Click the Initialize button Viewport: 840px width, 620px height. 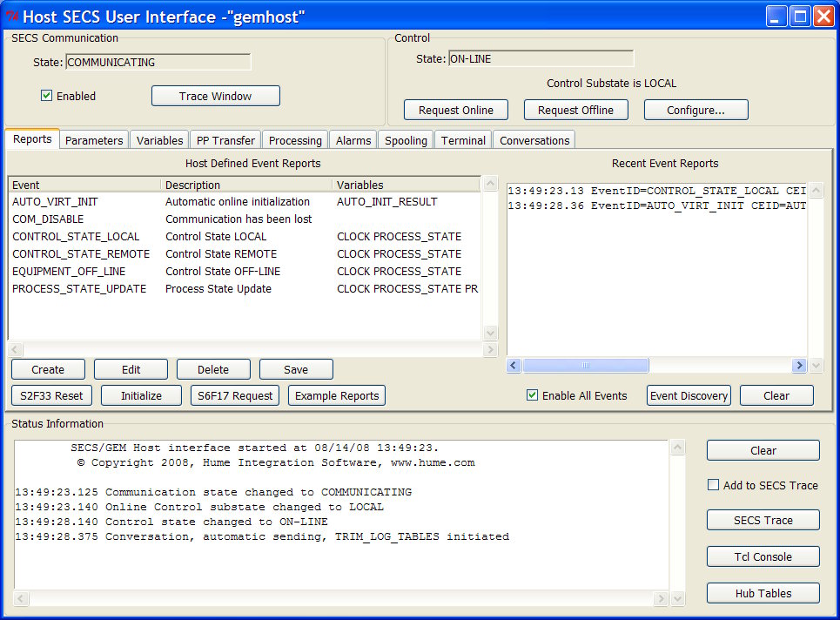[x=141, y=395]
